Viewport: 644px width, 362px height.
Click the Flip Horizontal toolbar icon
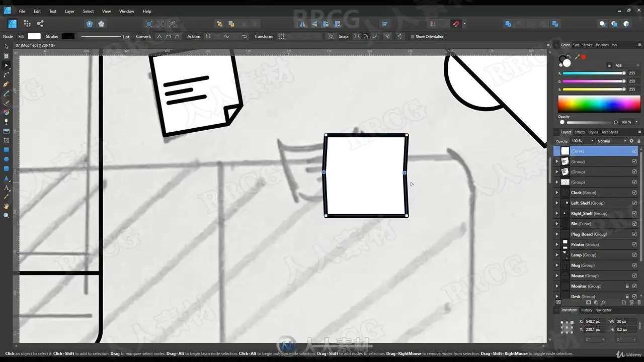click(x=302, y=24)
